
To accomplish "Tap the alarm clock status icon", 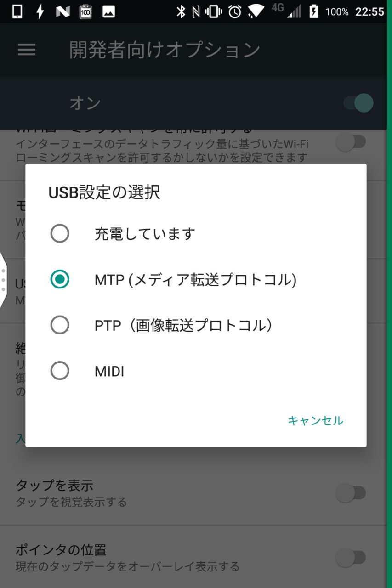I will (235, 11).
